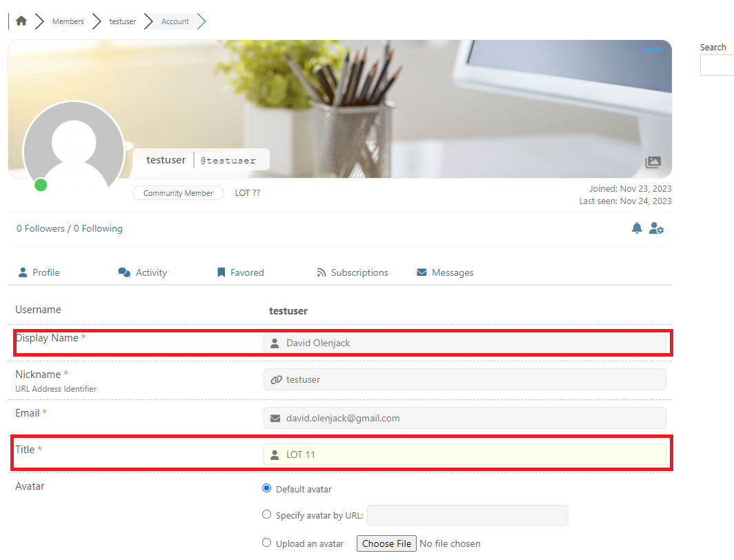The image size is (734, 560).
Task: Focus the Email input field
Action: (x=465, y=418)
